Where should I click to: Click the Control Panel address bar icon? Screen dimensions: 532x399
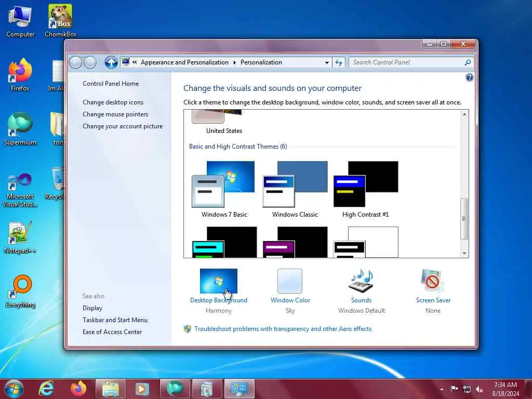(126, 62)
